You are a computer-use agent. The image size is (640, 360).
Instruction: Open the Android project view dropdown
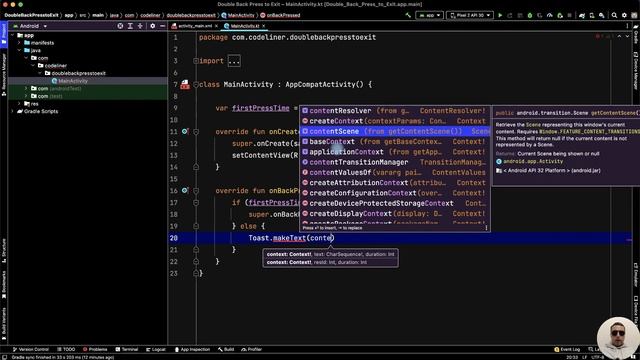[x=30, y=26]
